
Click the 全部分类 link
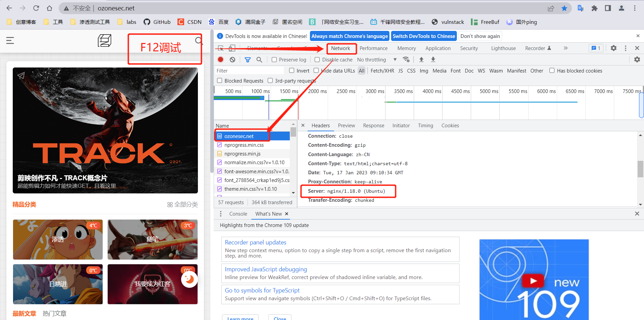(x=182, y=204)
